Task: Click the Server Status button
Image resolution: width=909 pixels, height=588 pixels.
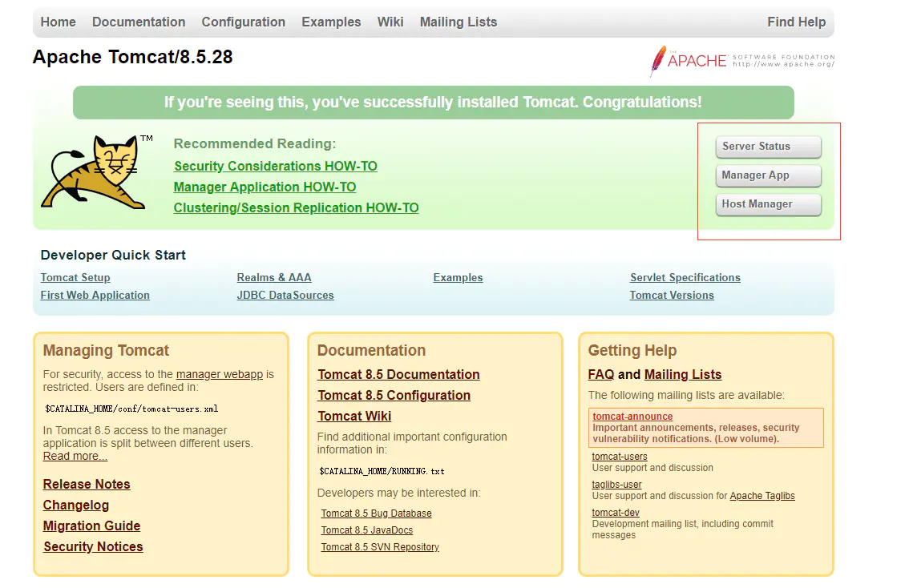Action: click(x=768, y=147)
